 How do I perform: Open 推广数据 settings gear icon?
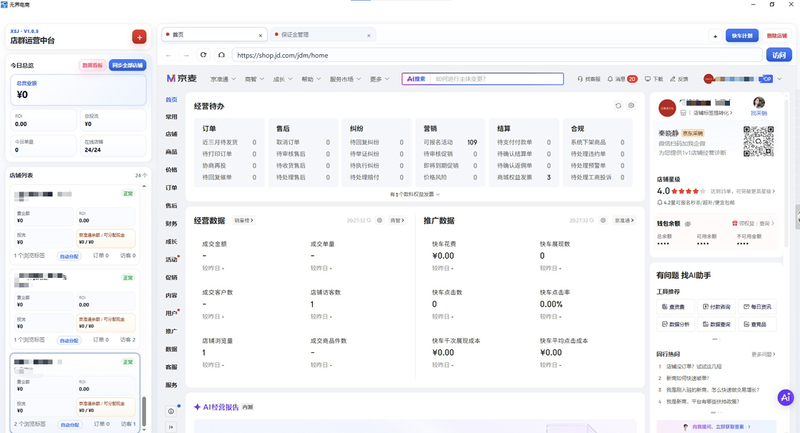603,220
